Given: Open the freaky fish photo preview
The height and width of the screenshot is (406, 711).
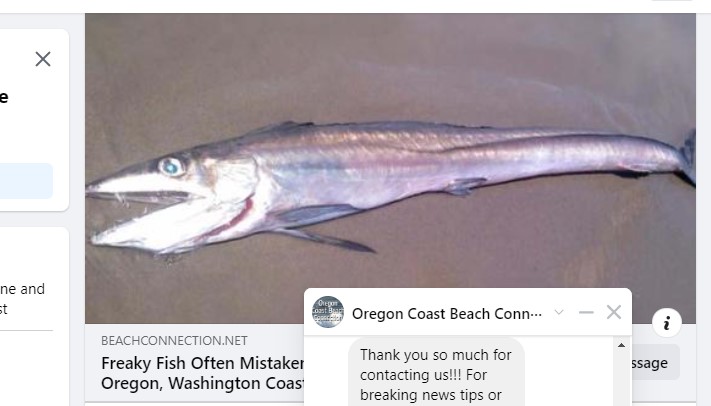Looking at the screenshot, I should (390, 168).
